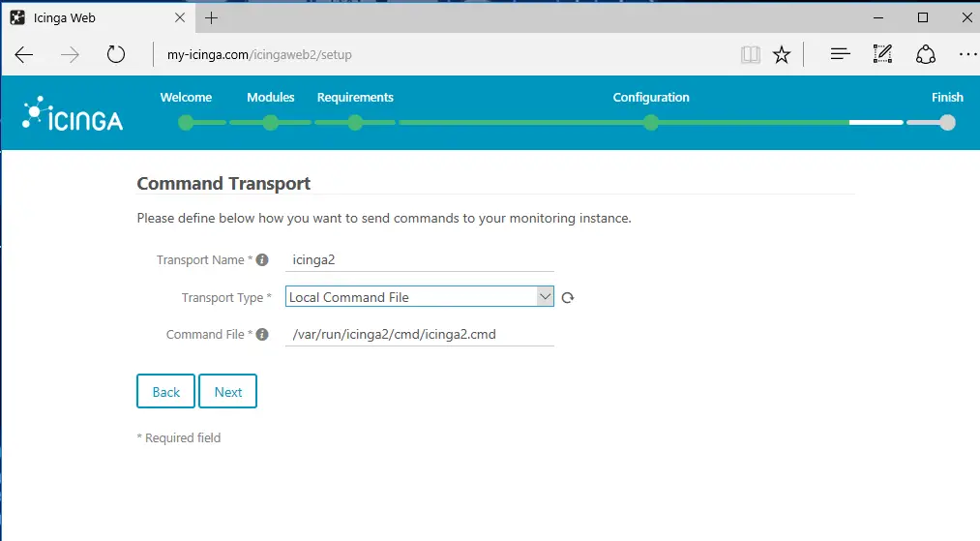The image size is (980, 541).
Task: Click the Icinga logo
Action: (x=73, y=114)
